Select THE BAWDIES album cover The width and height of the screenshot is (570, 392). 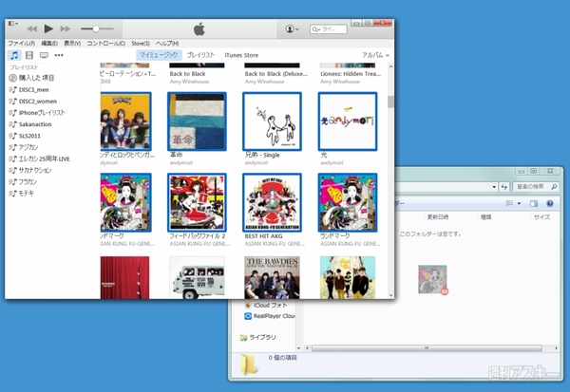(x=272, y=277)
